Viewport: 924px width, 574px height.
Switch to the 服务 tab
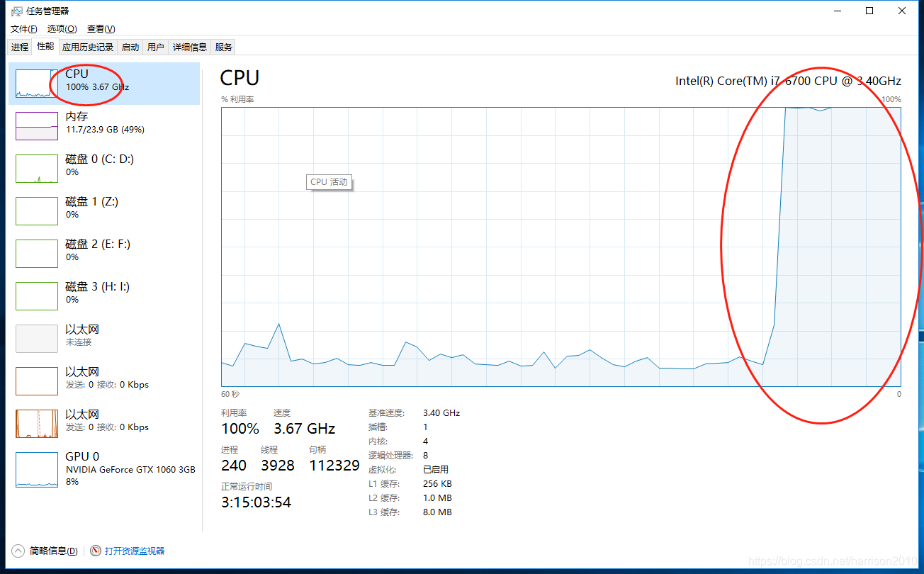(x=224, y=47)
